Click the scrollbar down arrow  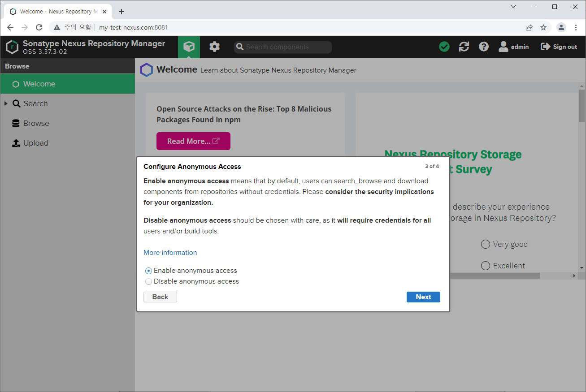click(582, 267)
